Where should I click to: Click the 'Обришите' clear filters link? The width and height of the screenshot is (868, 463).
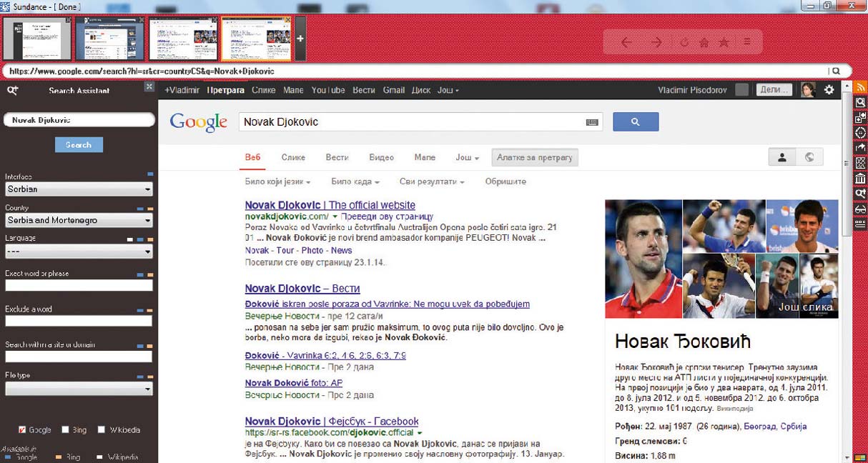[x=505, y=181]
